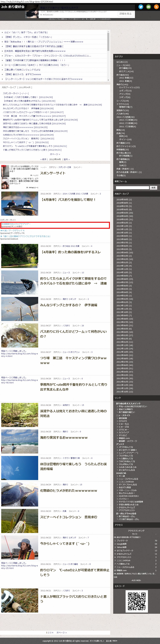Select category 釣り番組(25)
160x644 pixels.
pos(125,68)
